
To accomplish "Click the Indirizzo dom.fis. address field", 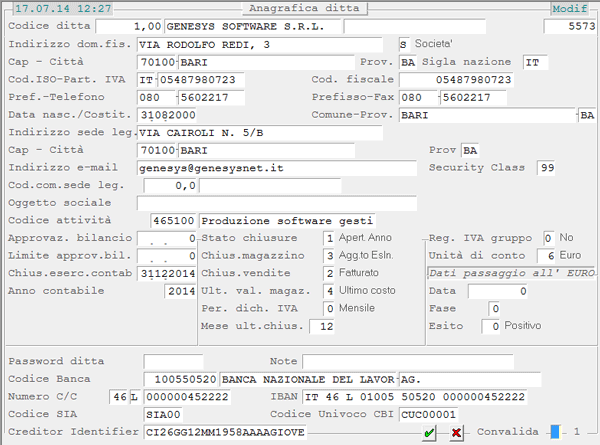I will (x=259, y=45).
